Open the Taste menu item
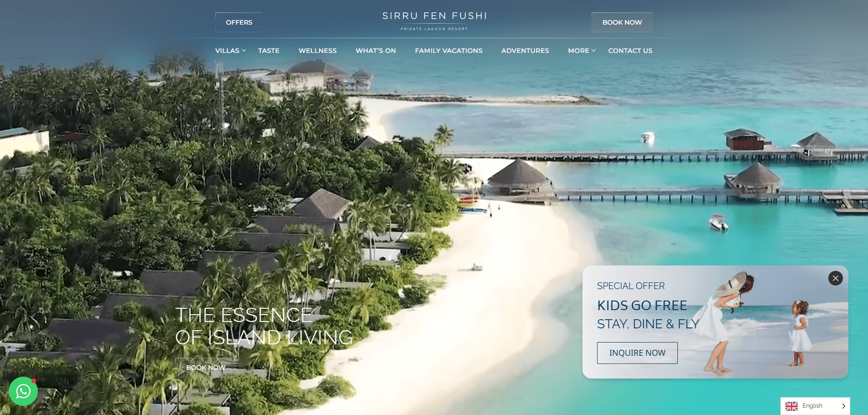 tap(269, 51)
